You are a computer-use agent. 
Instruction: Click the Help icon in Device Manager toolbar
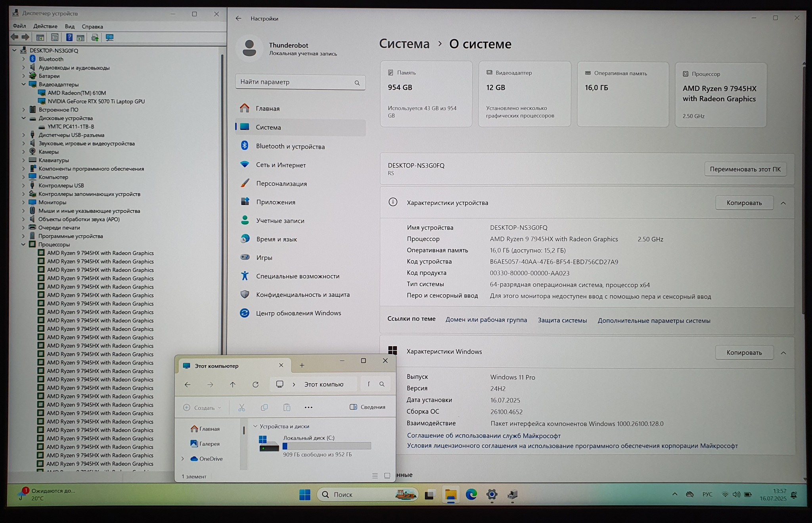(69, 37)
